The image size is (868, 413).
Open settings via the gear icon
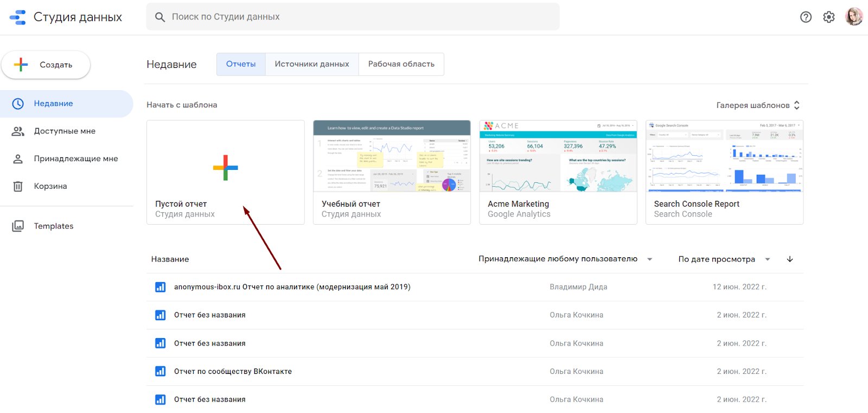(x=828, y=17)
